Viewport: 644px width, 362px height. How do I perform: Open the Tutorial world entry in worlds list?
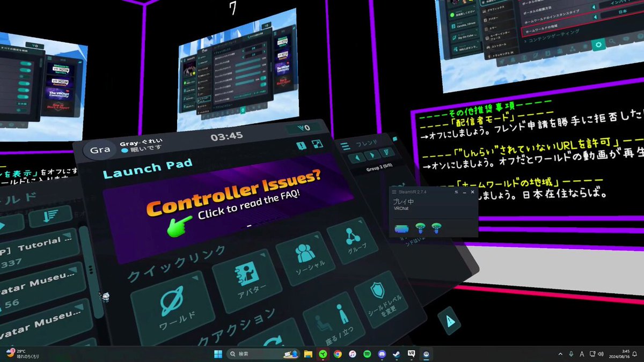(38, 251)
